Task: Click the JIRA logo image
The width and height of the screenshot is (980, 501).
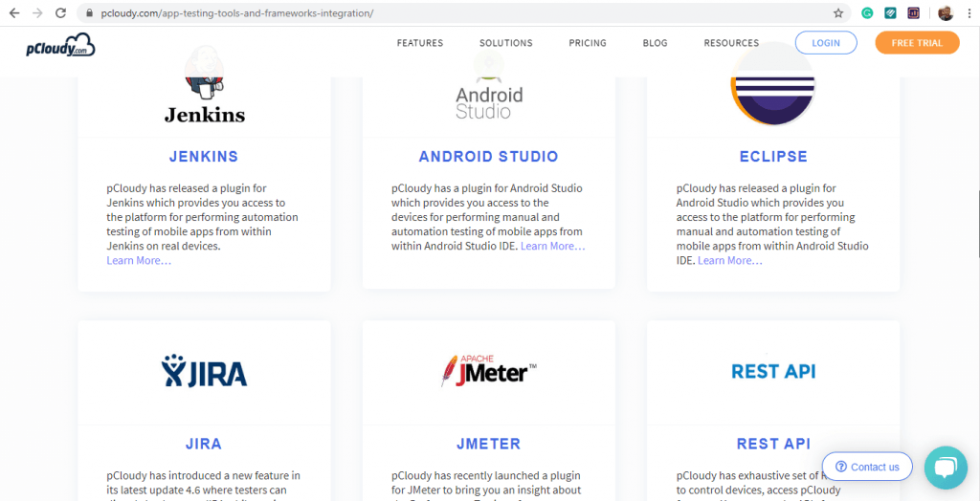Action: pyautogui.click(x=204, y=371)
